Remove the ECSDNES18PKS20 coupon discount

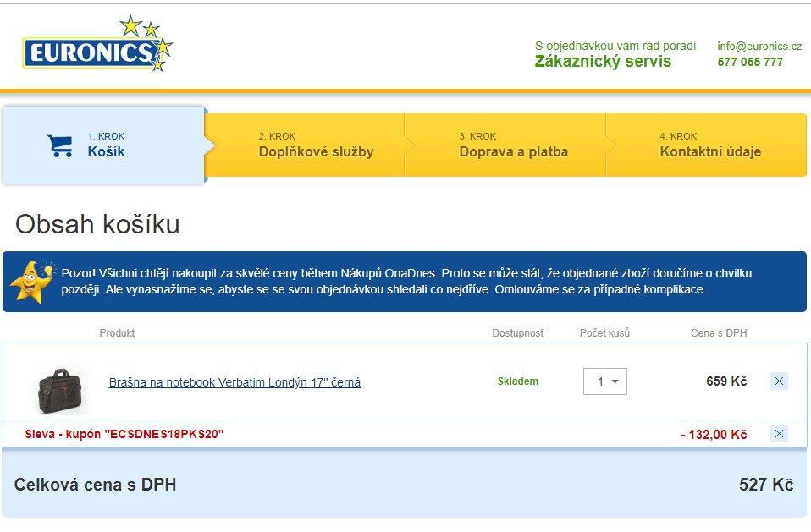click(779, 434)
